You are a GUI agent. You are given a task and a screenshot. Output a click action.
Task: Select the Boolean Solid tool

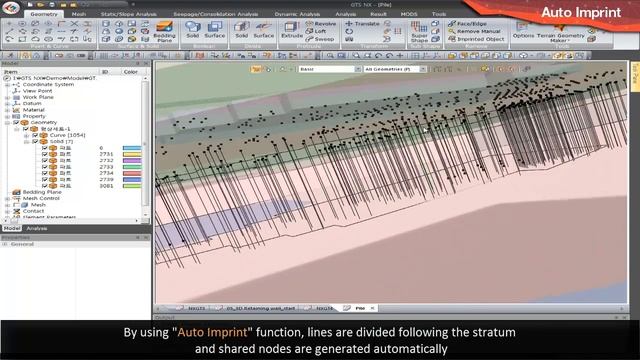coord(193,30)
